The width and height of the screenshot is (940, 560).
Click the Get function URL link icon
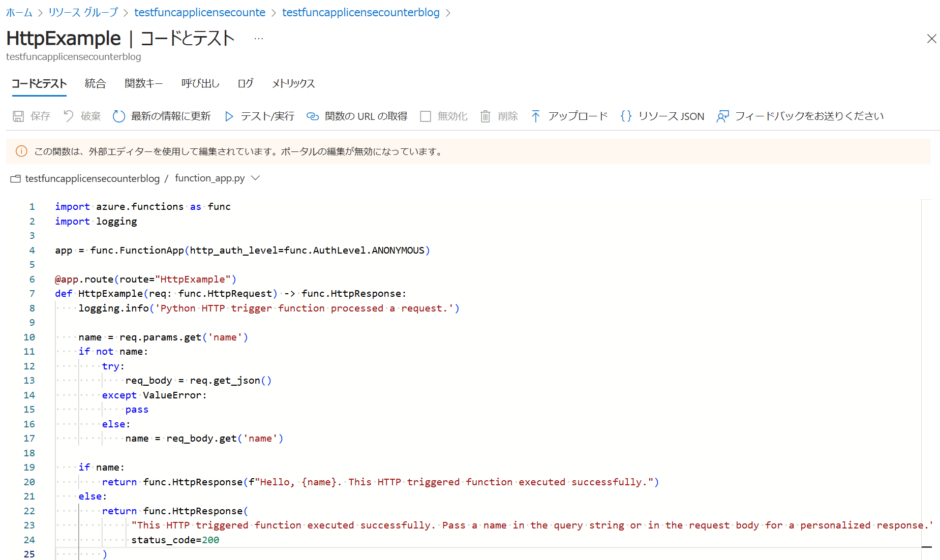[x=313, y=116]
